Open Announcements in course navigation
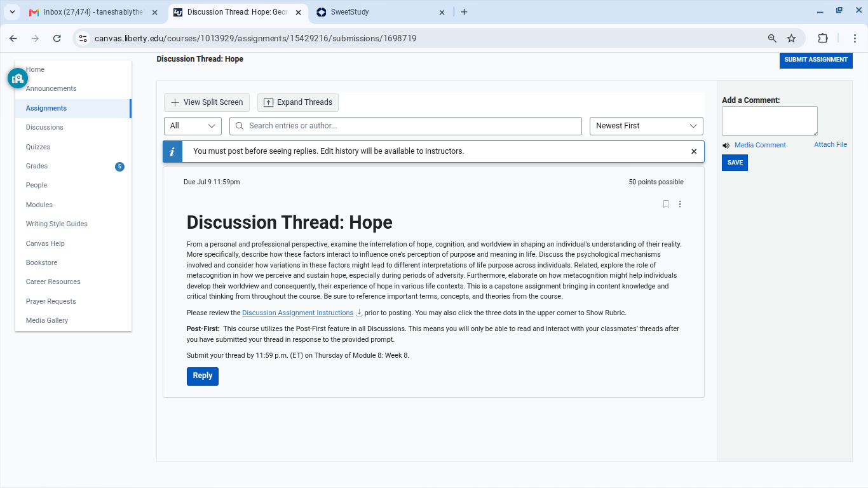This screenshot has width=868, height=488. [51, 88]
